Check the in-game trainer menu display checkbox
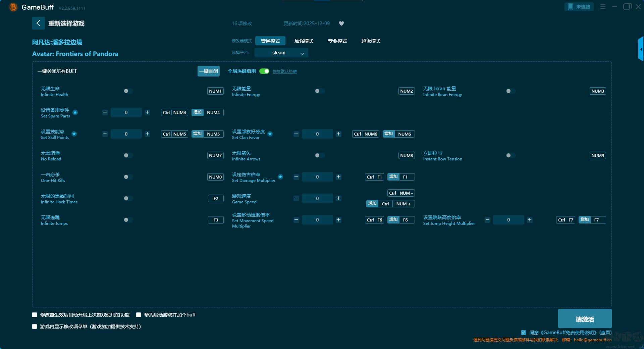Screen dimensions: 644x349 click(35, 327)
